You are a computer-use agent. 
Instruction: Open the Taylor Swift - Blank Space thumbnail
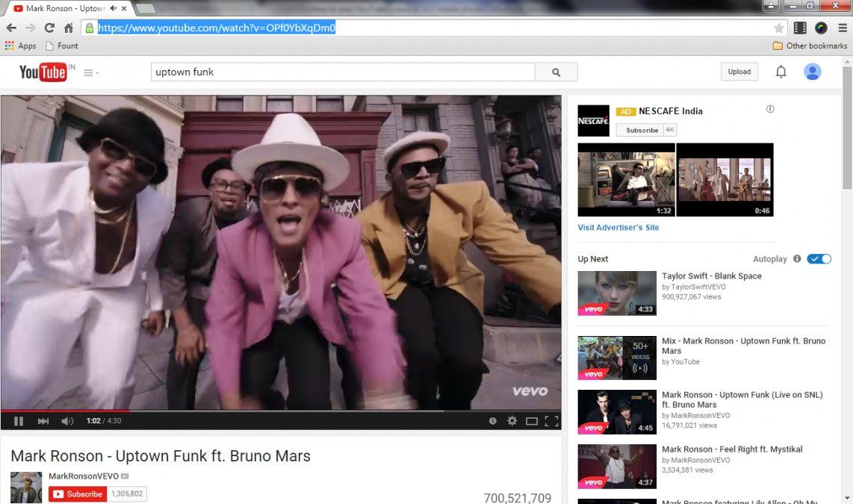point(617,293)
